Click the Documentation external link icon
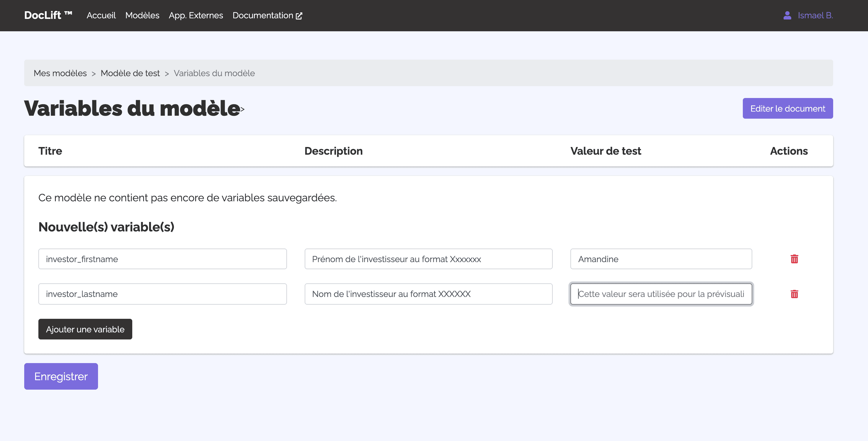 tap(299, 16)
